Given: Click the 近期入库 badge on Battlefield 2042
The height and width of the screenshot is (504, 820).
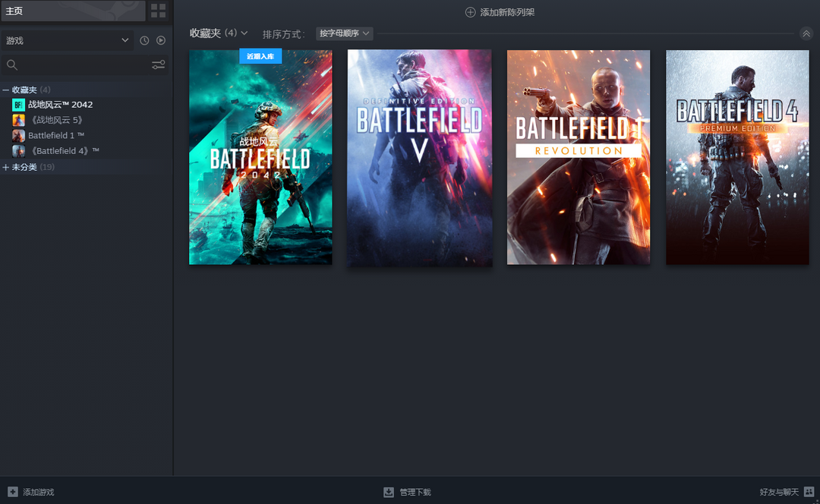Looking at the screenshot, I should (260, 56).
